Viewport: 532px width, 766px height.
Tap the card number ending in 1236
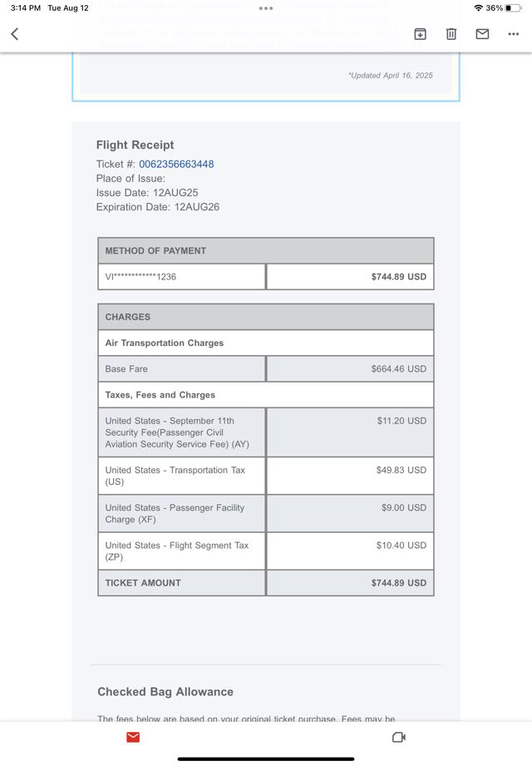[x=140, y=277]
